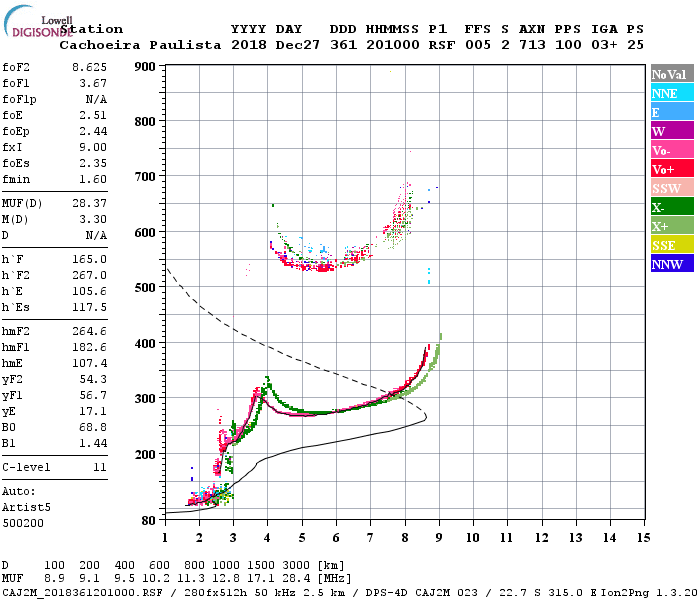
Task: Click the 500 km height axis label
Action: [x=145, y=287]
